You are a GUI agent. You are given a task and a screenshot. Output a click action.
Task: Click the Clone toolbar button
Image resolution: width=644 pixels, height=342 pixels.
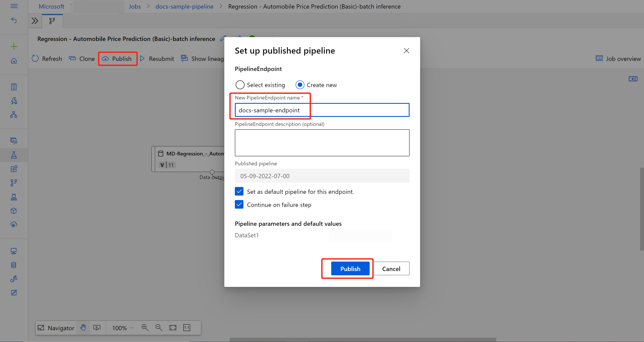(x=82, y=58)
